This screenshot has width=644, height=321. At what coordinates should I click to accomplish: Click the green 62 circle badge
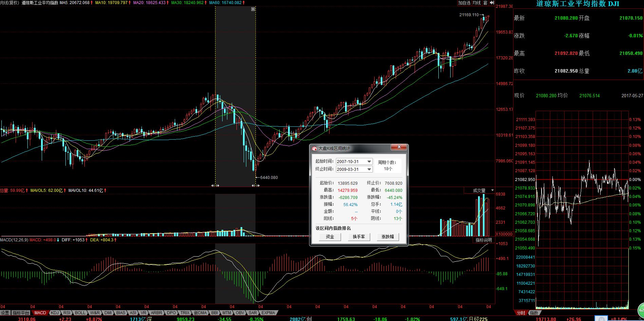[641, 310]
